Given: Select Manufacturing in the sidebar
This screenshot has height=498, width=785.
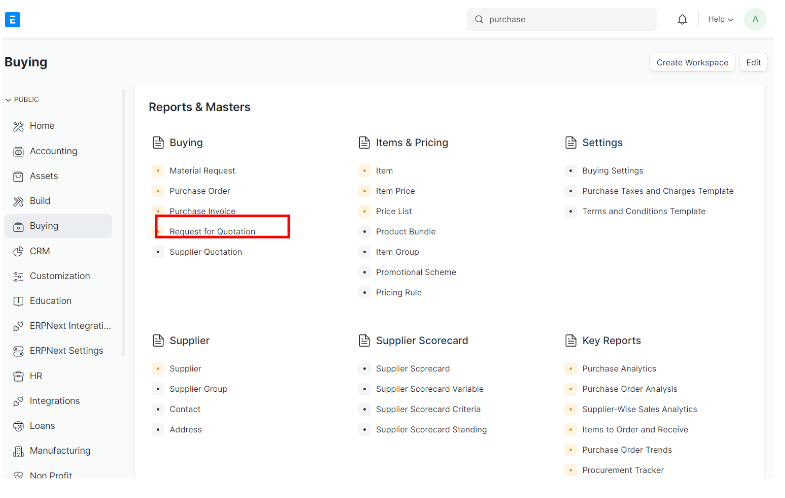Looking at the screenshot, I should 59,451.
